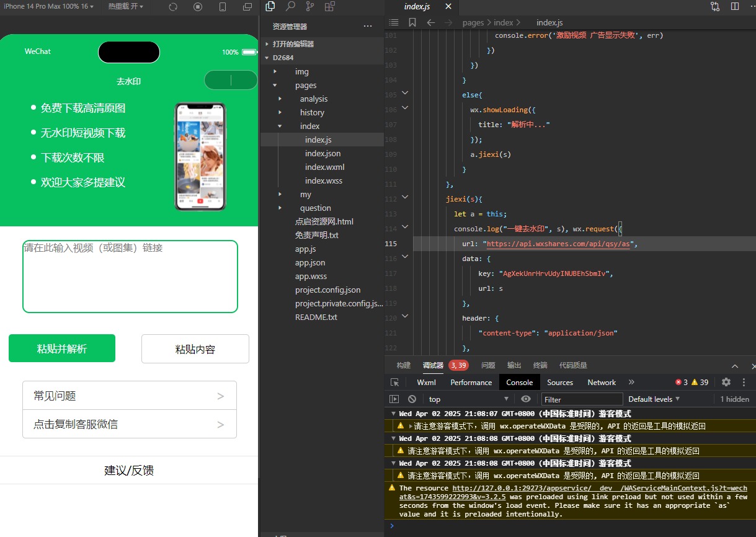Click the phone device icon in simulator toolbar

223,7
